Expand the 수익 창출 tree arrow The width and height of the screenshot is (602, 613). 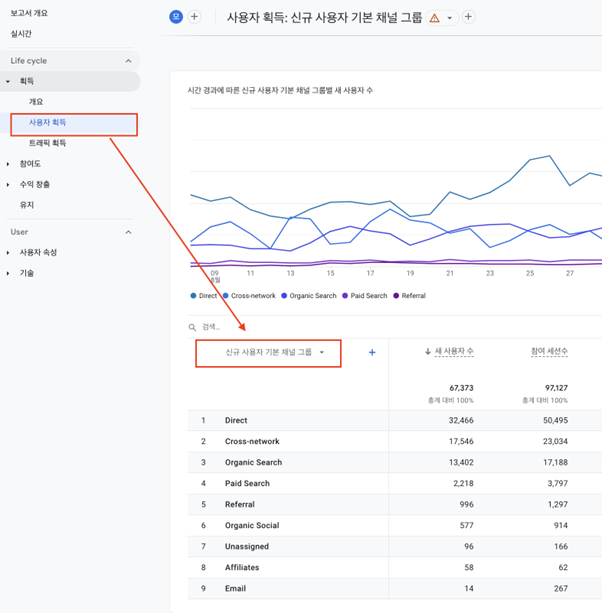pos(8,185)
